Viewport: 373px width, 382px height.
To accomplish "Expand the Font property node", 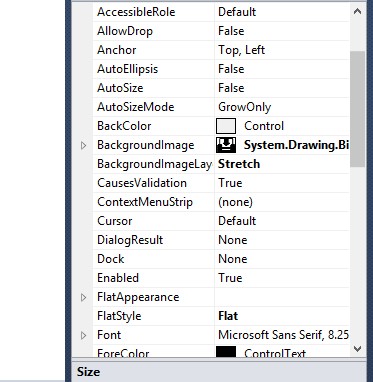I will click(84, 335).
